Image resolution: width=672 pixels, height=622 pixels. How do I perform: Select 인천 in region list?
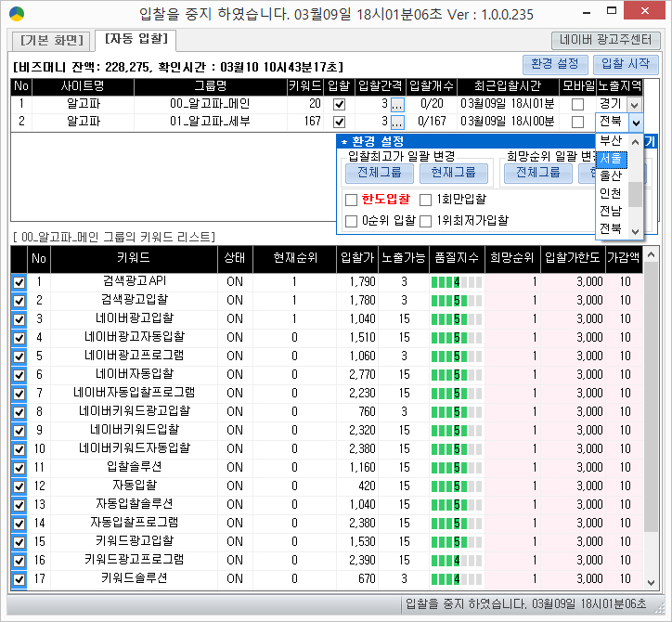tap(611, 193)
